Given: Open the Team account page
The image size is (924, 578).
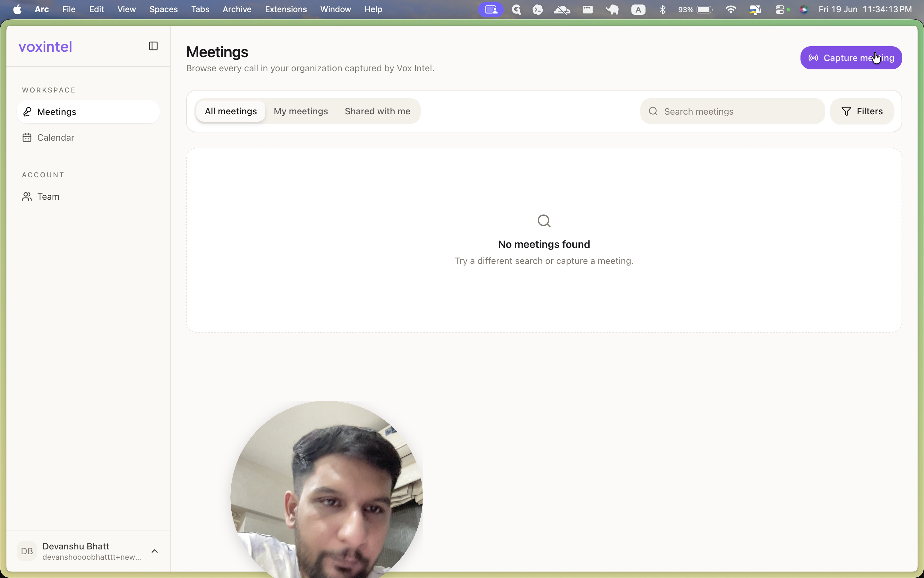Looking at the screenshot, I should pyautogui.click(x=88, y=197).
